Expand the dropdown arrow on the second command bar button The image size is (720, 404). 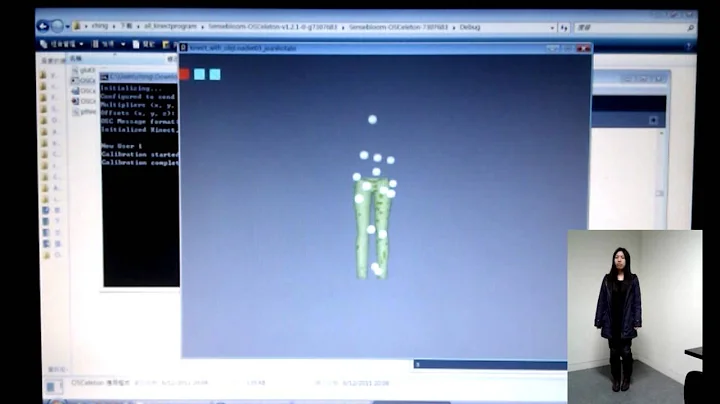tap(123, 45)
